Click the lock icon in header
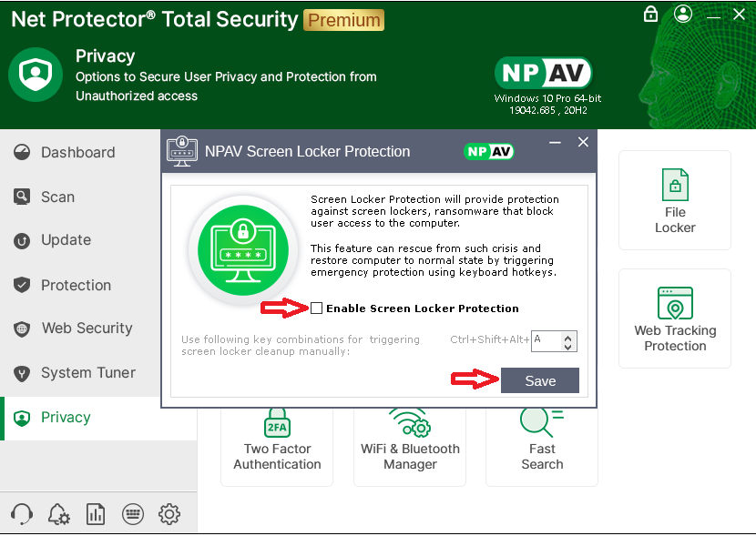The height and width of the screenshot is (536, 756). (650, 14)
